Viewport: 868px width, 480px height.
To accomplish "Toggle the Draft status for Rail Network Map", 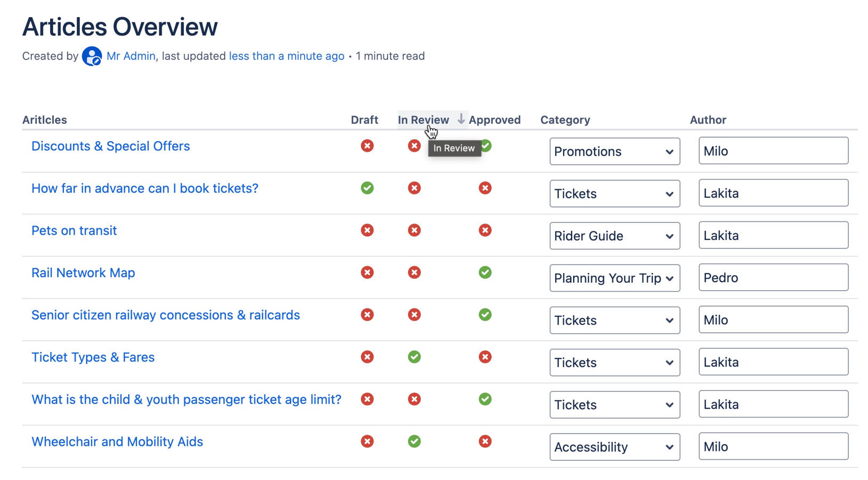I will coord(367,273).
